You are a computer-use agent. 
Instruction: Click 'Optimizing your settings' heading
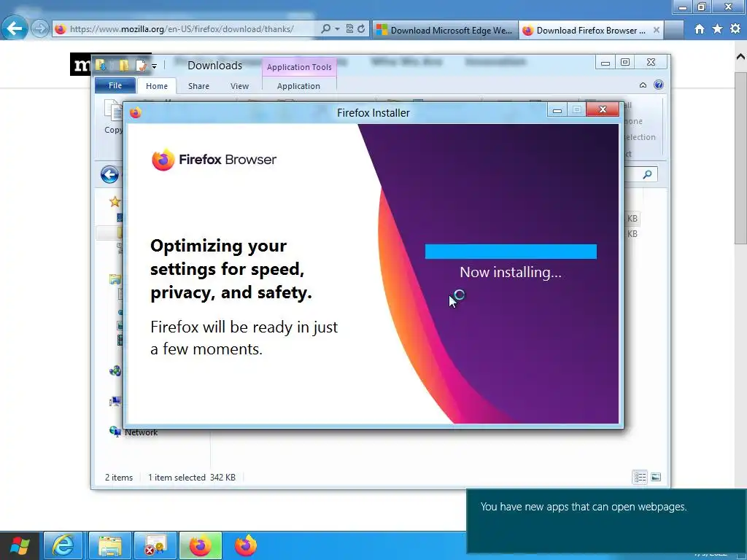pyautogui.click(x=231, y=269)
